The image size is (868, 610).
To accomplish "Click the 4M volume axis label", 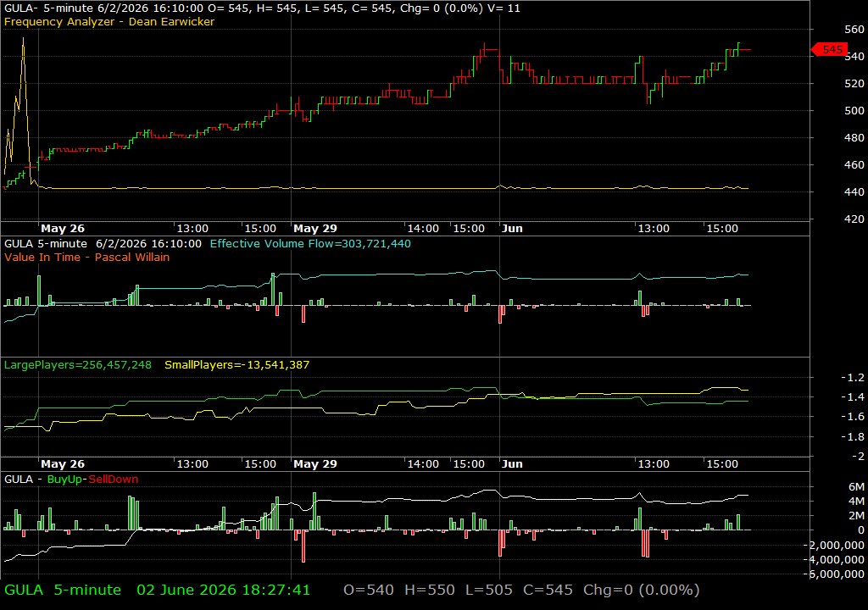I will 856,501.
